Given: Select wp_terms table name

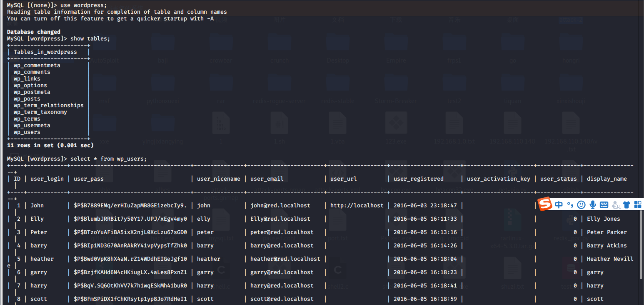Looking at the screenshot, I should (x=27, y=118).
